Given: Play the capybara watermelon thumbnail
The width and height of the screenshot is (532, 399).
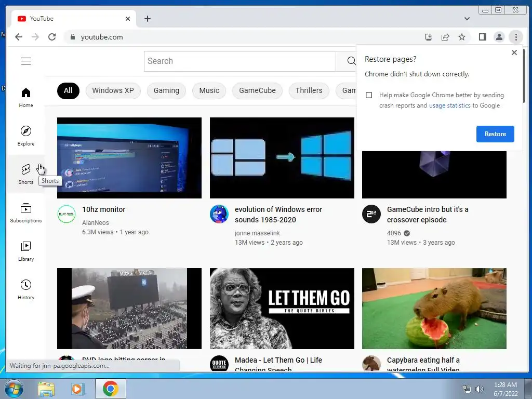Looking at the screenshot, I should tap(434, 309).
